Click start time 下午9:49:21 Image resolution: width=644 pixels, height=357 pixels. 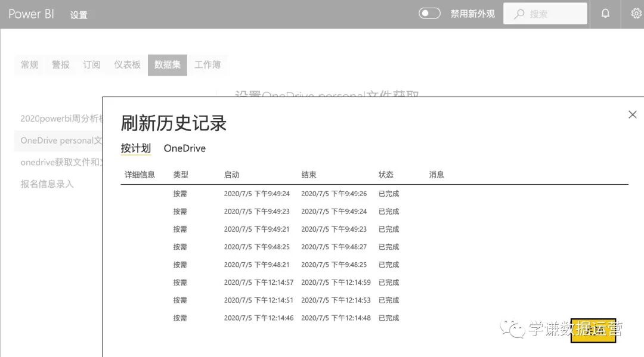(x=256, y=229)
